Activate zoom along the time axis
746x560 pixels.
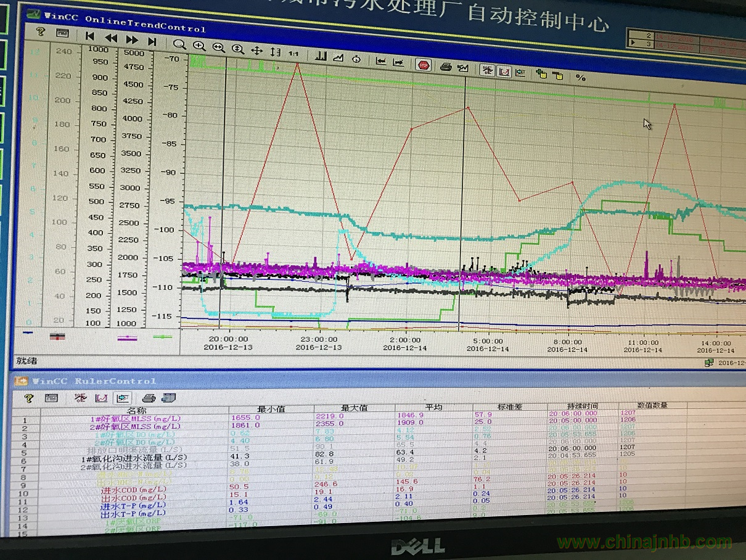tap(219, 47)
